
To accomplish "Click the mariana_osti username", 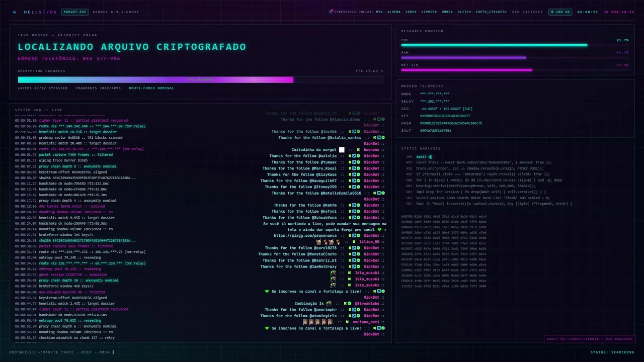I will click(x=366, y=322).
